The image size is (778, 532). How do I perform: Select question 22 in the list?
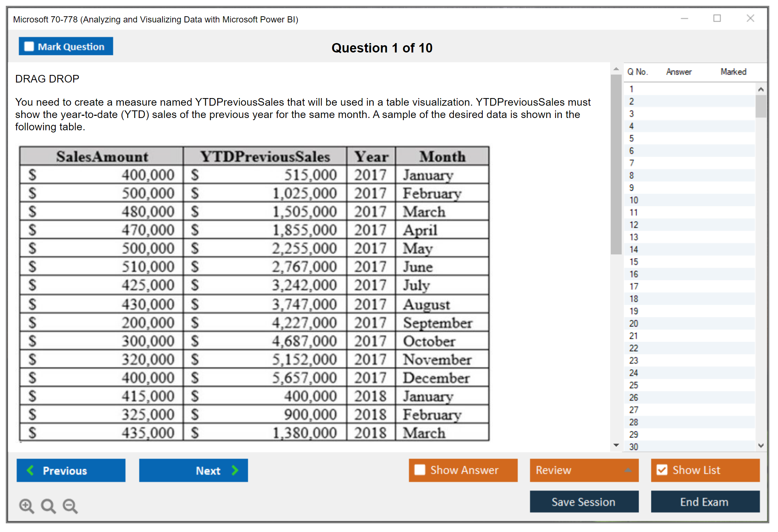coord(634,348)
